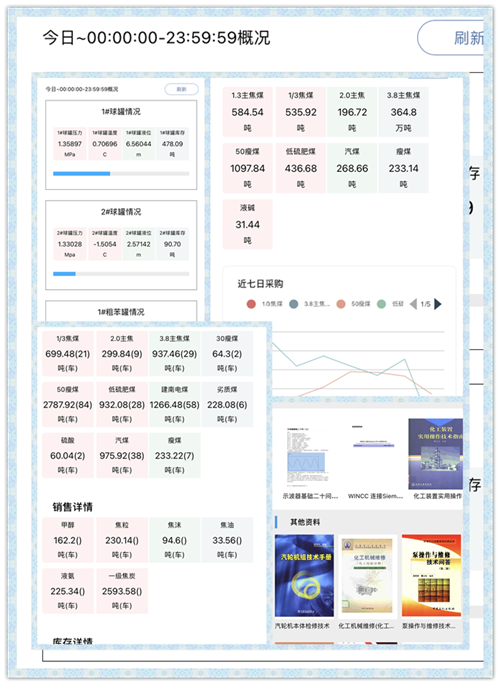Tap the 汽煤 975.92(38) card
This screenshot has height=685, width=500.
pyautogui.click(x=122, y=455)
